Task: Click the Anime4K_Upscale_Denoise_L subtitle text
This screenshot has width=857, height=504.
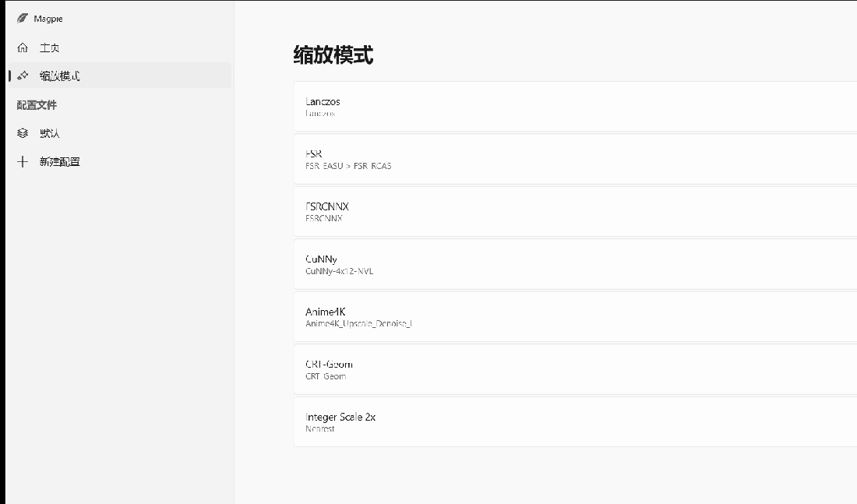Action: 358,323
